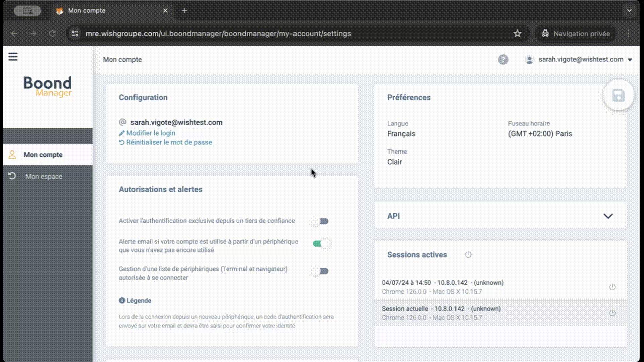Click Réinitialiser le mot de passe link
The height and width of the screenshot is (362, 644).
click(169, 142)
